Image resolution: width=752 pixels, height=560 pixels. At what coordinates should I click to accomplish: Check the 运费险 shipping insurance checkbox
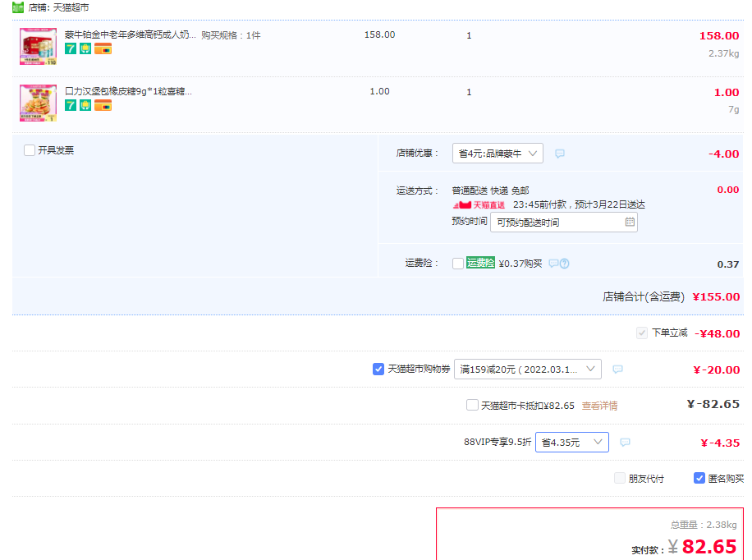(x=458, y=264)
